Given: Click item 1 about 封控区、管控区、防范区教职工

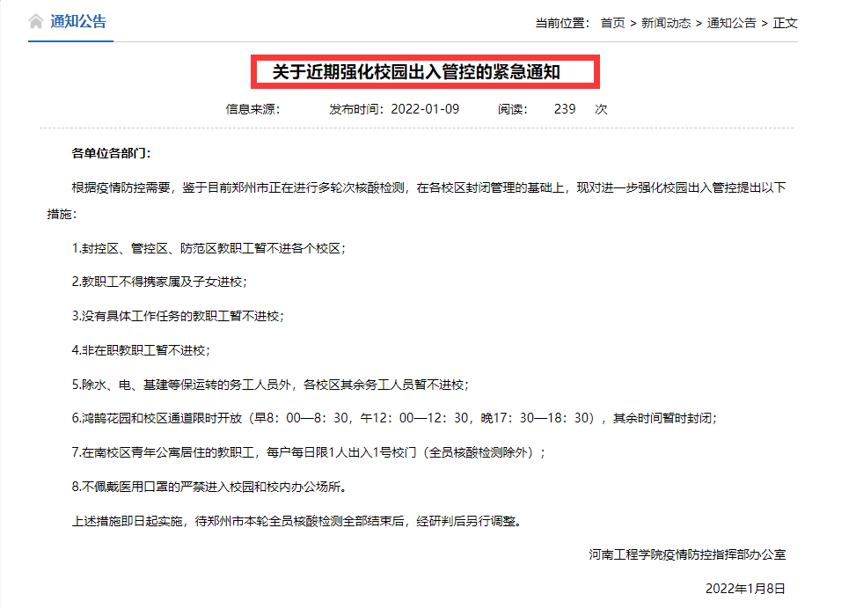Looking at the screenshot, I should coord(209,248).
